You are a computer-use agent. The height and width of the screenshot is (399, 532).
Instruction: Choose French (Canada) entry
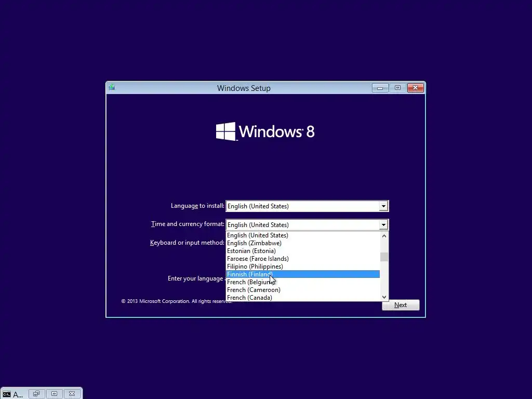click(303, 298)
